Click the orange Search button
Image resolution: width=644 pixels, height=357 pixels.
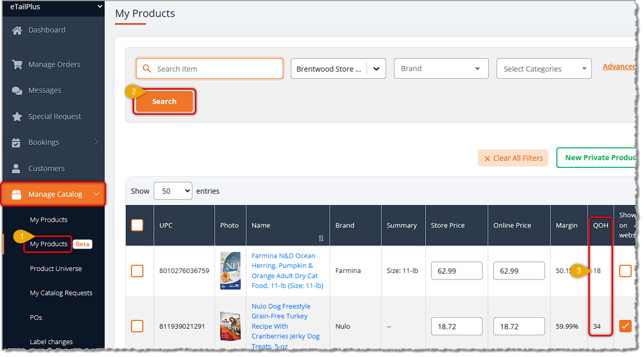[164, 101]
